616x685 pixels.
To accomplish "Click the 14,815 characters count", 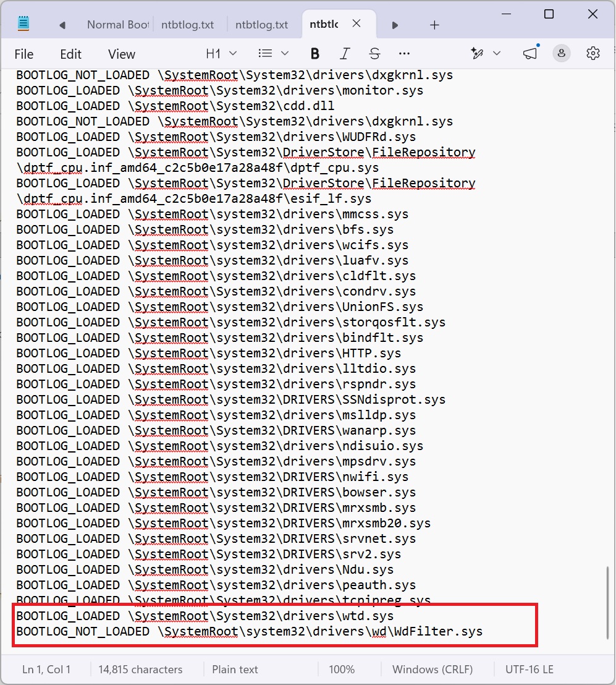I will tap(140, 670).
